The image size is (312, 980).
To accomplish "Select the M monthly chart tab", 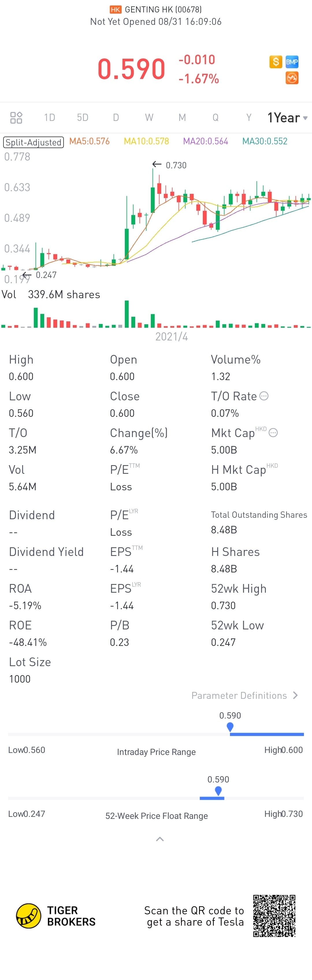I will [182, 117].
